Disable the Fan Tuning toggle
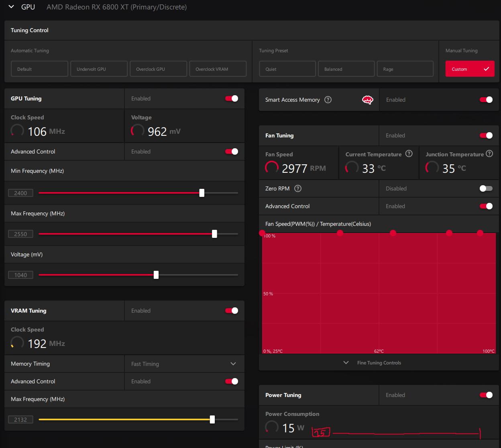 [486, 135]
